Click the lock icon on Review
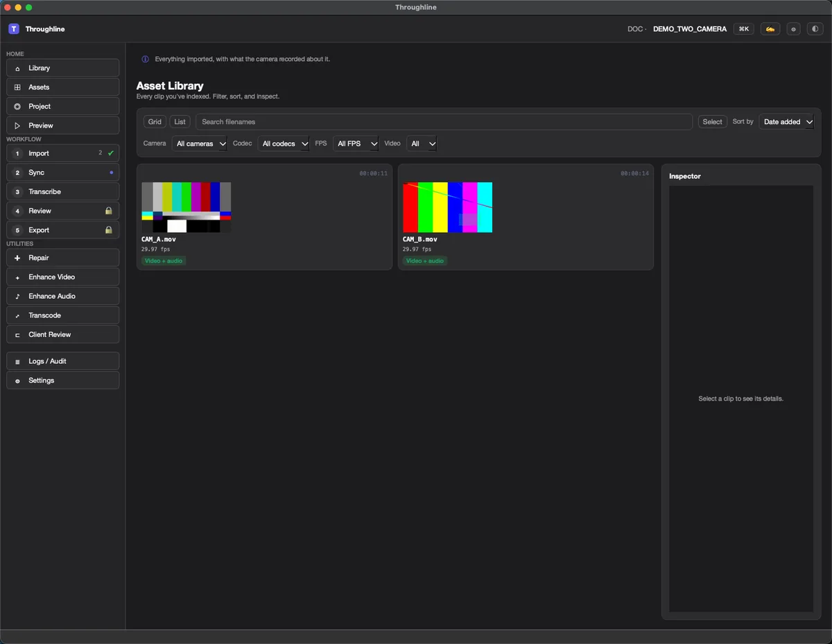Viewport: 832px width, 644px height. point(109,211)
